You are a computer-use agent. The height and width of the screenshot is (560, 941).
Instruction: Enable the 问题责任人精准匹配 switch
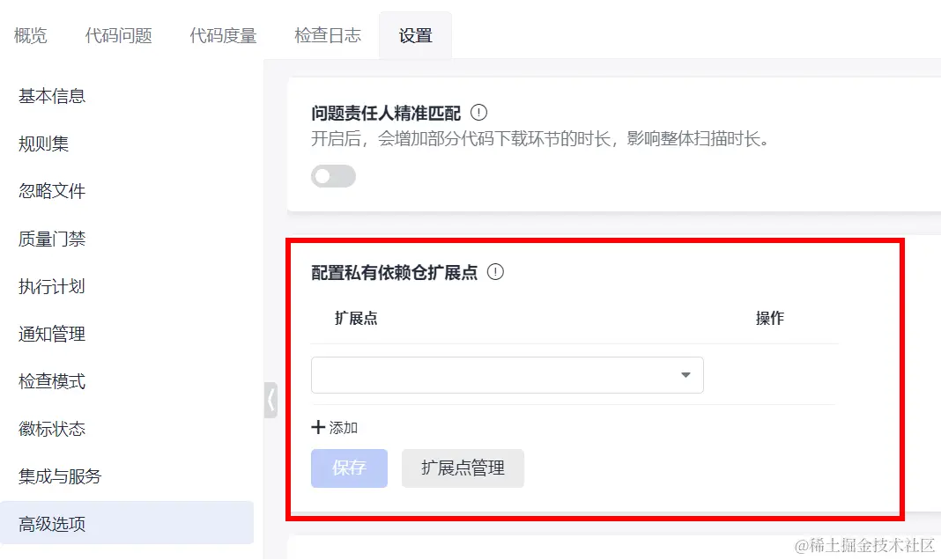[x=333, y=176]
